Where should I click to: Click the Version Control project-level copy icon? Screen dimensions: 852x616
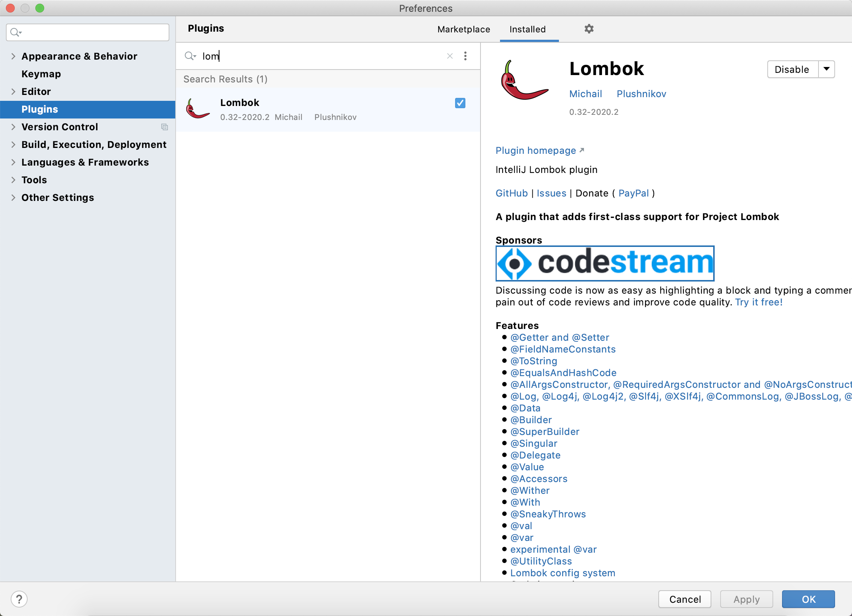164,127
